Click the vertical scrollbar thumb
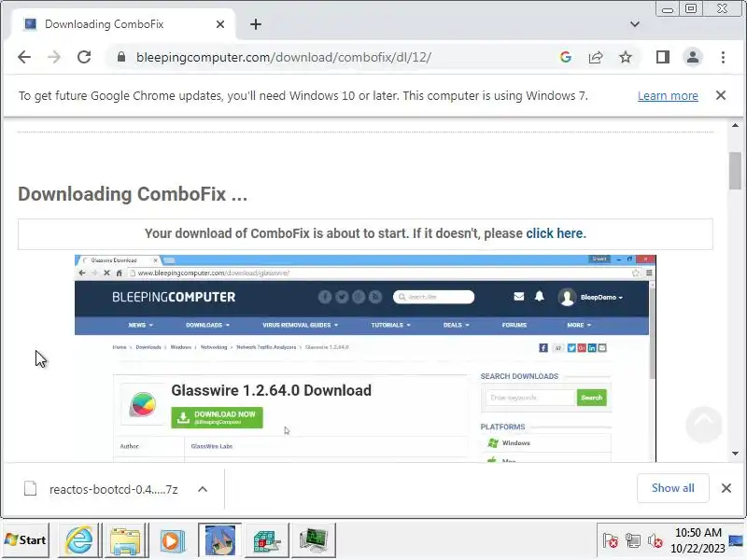This screenshot has width=747, height=560. pos(735,171)
